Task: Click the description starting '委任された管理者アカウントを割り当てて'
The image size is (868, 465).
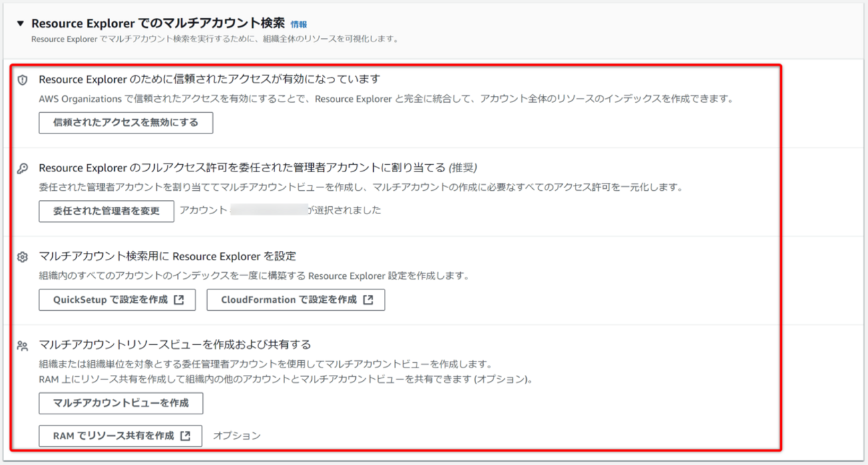Action: [361, 187]
